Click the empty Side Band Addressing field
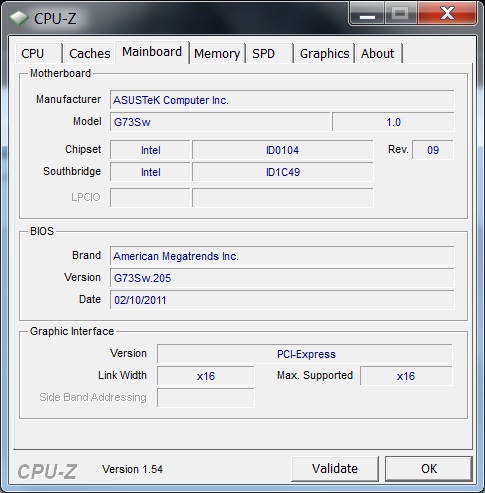Screen dimensions: 485x493 coord(206,398)
